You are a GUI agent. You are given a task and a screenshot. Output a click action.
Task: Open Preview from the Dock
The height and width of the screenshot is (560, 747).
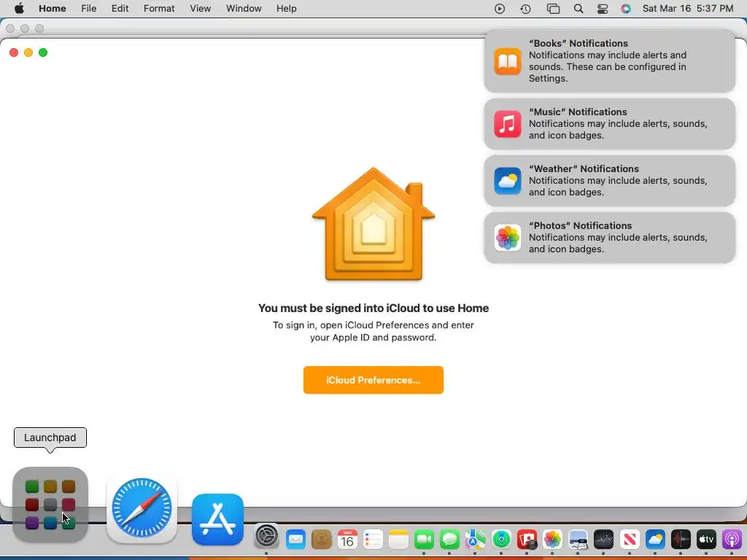[578, 540]
